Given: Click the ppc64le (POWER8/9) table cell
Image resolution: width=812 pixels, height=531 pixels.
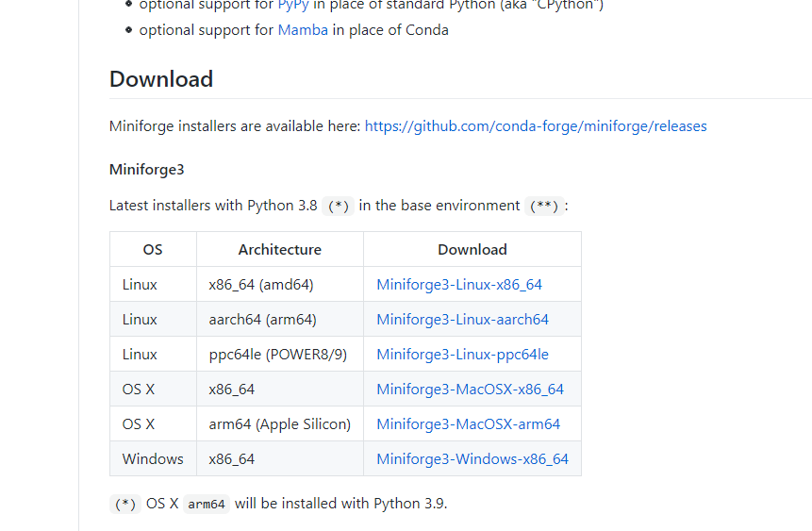Looking at the screenshot, I should click(x=277, y=355).
